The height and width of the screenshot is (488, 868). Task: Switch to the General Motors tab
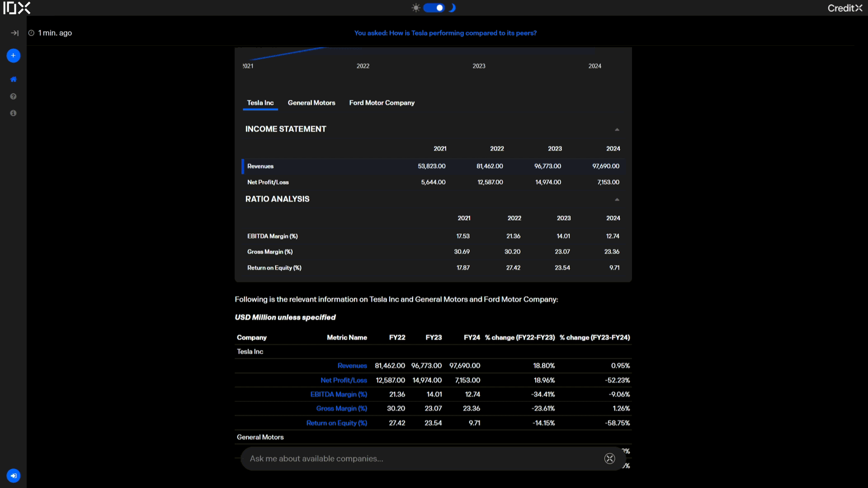point(311,103)
